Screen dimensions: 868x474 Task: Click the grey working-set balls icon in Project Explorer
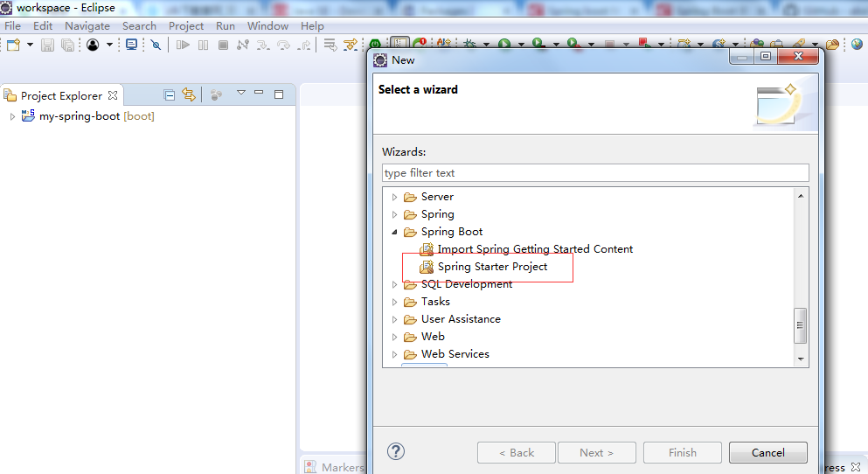[x=216, y=95]
